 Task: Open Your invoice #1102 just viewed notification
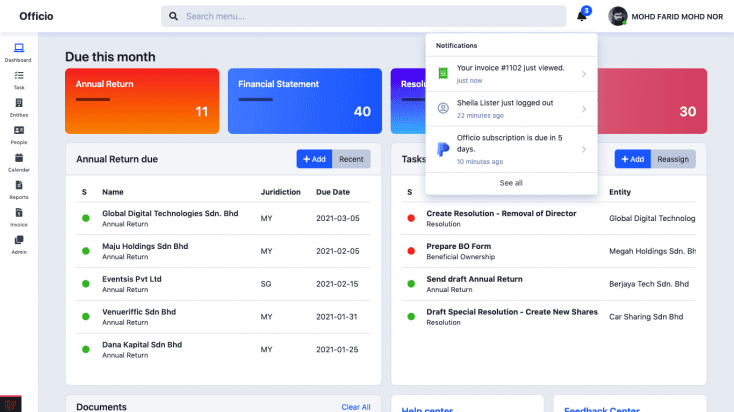point(511,74)
